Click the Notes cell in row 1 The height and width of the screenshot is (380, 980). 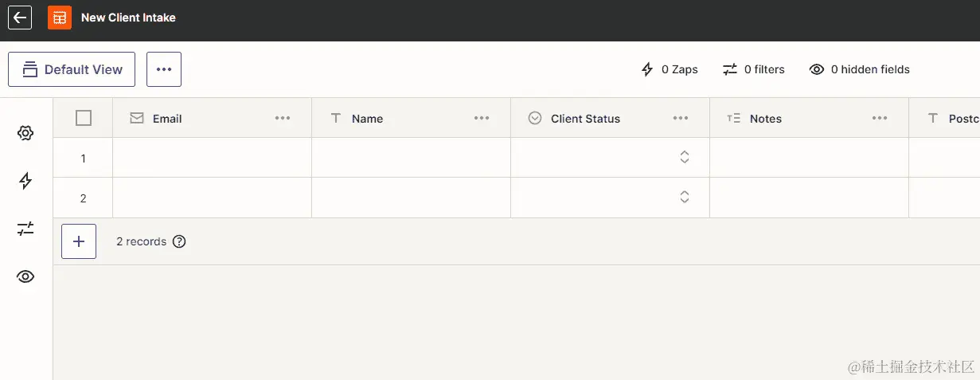[810, 158]
